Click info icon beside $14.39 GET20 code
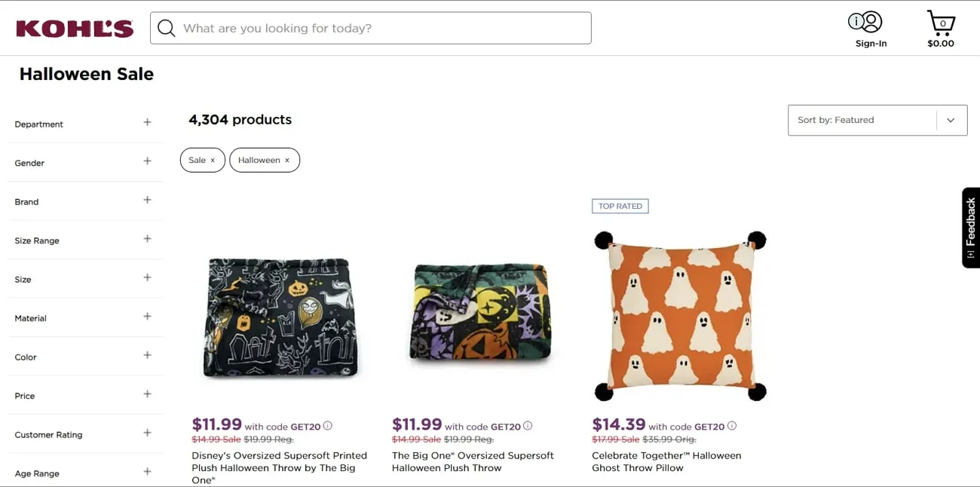The height and width of the screenshot is (487, 980). 732,426
